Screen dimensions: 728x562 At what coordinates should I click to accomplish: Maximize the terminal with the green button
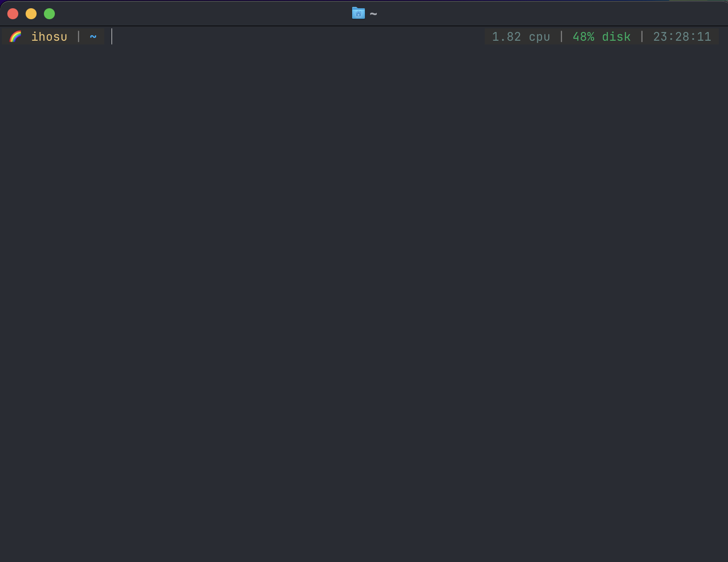[49, 14]
